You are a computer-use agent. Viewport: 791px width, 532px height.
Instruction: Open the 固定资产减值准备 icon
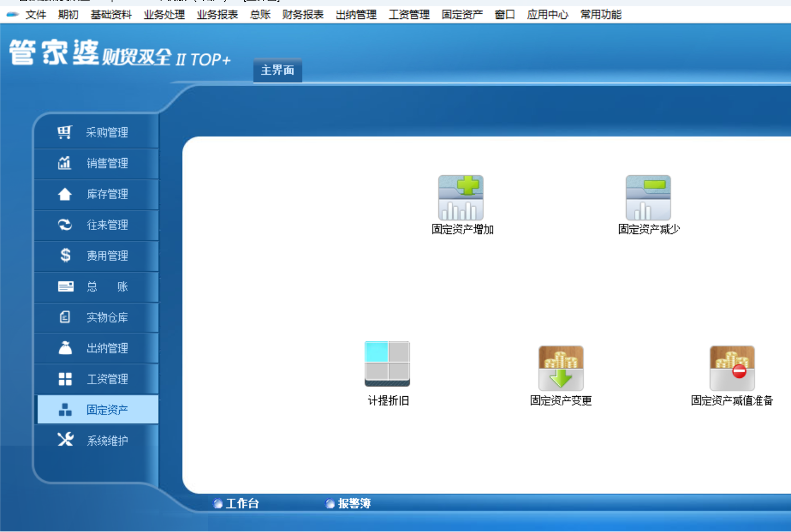732,368
